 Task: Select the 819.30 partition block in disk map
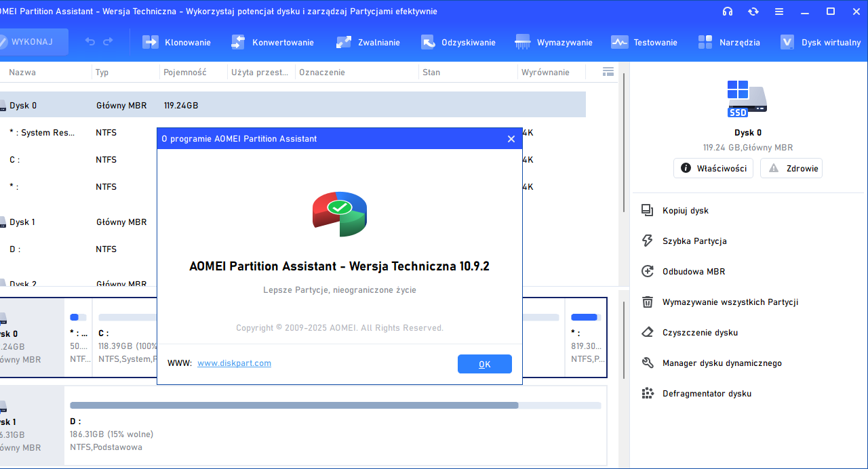click(x=586, y=338)
